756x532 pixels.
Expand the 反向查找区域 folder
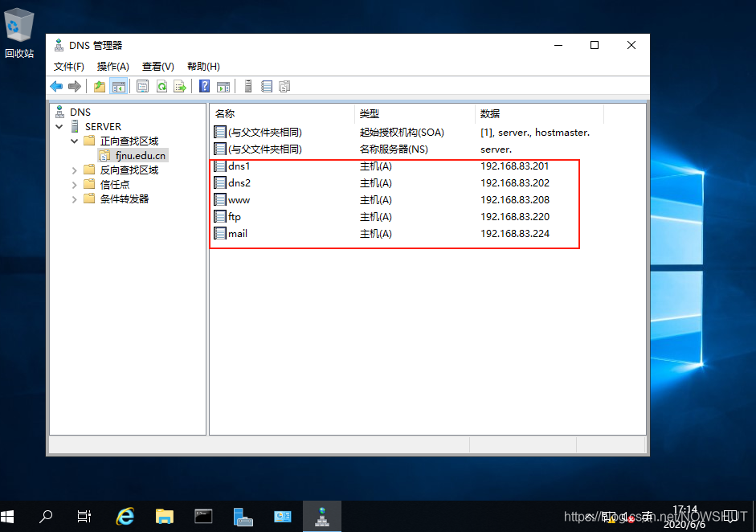[x=75, y=170]
